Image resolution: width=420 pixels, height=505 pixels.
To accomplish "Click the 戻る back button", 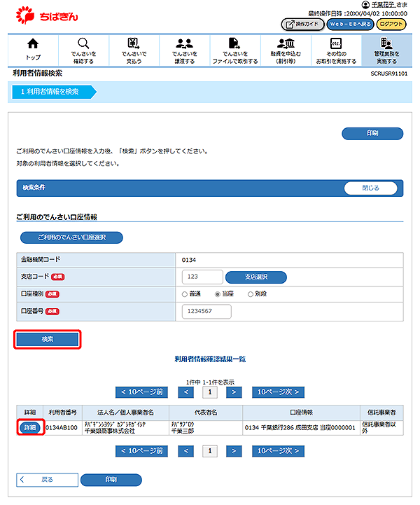I will (x=48, y=480).
